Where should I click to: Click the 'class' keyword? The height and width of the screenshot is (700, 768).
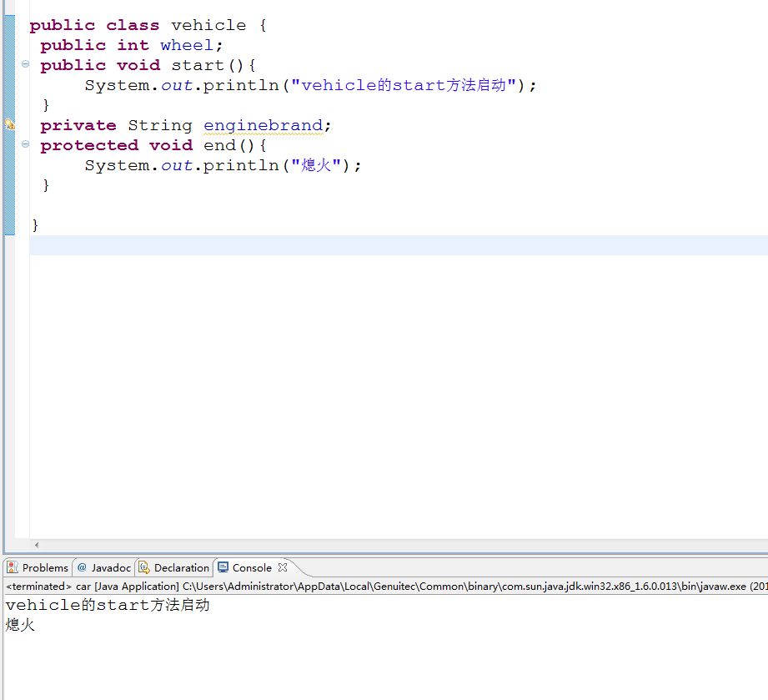133,25
